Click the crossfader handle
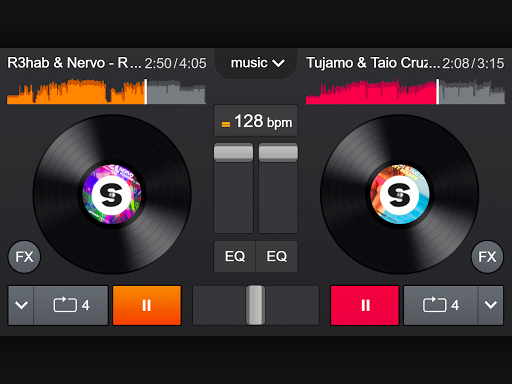This screenshot has height=384, width=512. [x=256, y=305]
